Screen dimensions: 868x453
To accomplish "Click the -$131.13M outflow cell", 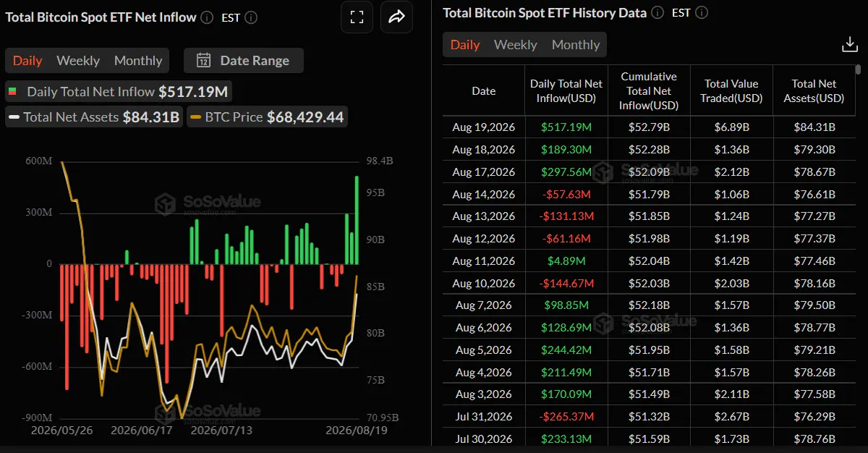I will click(x=566, y=216).
